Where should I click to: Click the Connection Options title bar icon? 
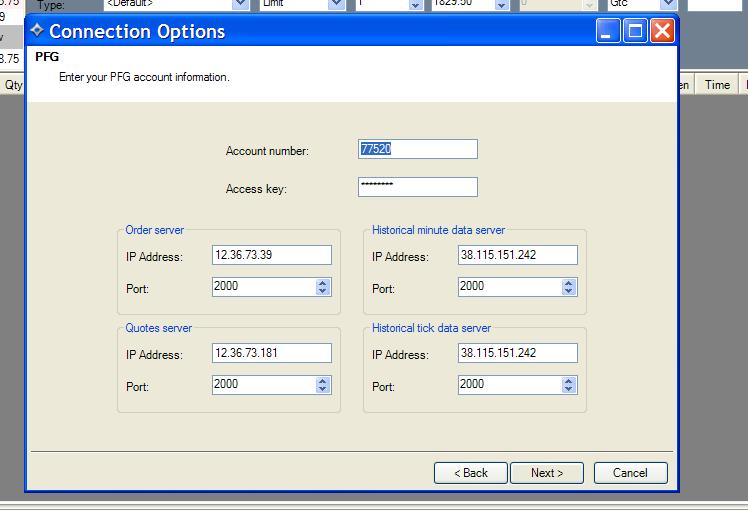pyautogui.click(x=37, y=30)
